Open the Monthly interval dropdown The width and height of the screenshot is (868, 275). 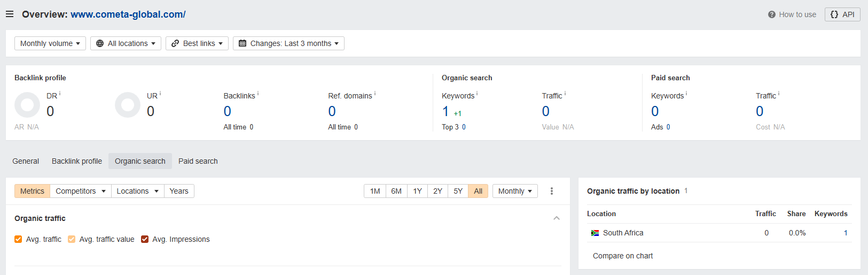515,191
